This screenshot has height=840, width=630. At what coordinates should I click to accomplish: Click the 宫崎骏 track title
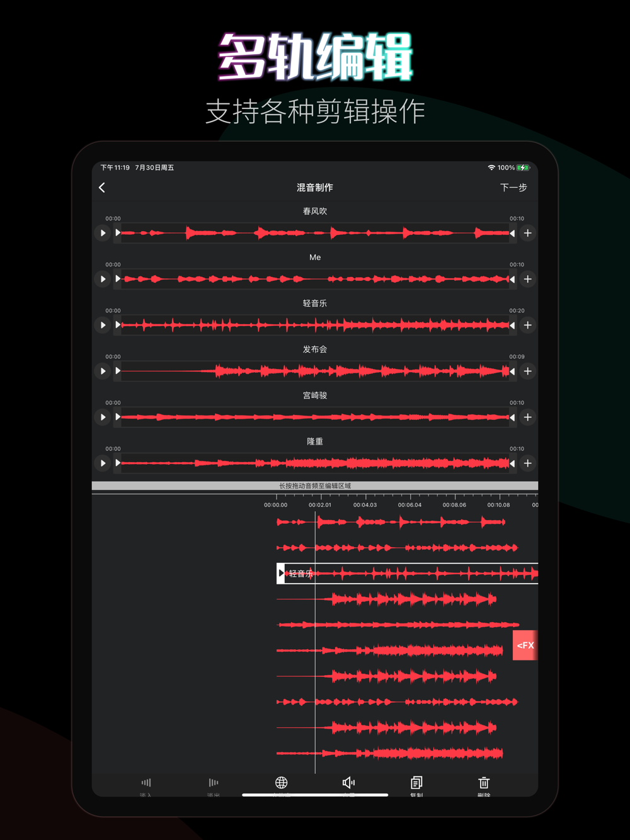315,395
